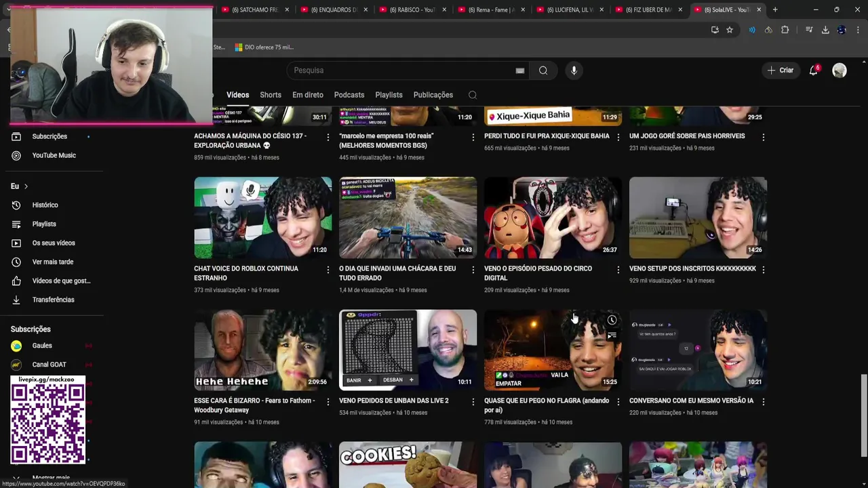Open the Chrome profile avatar
Image resolution: width=868 pixels, height=488 pixels.
(x=842, y=30)
